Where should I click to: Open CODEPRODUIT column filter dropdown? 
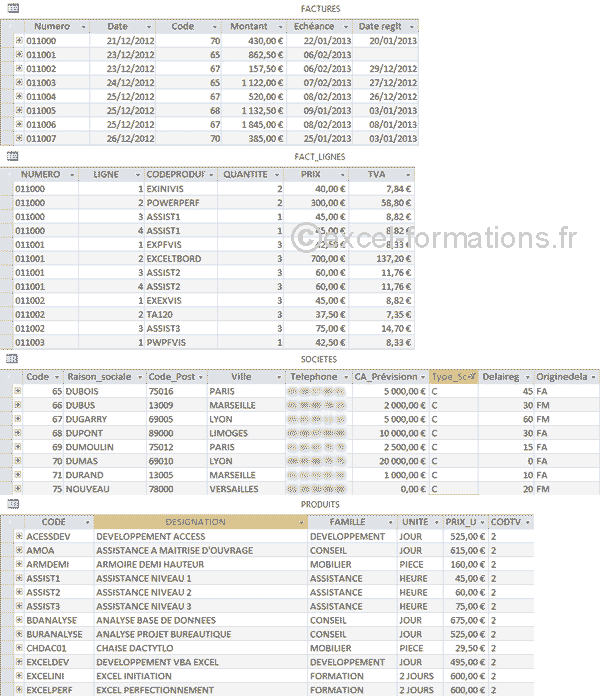click(211, 175)
